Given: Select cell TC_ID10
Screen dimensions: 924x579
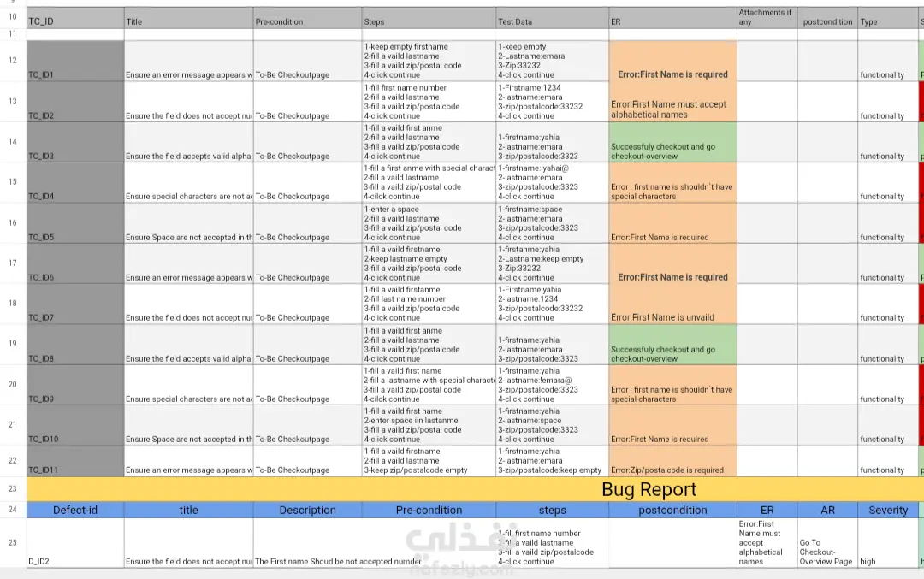Looking at the screenshot, I should [x=75, y=425].
